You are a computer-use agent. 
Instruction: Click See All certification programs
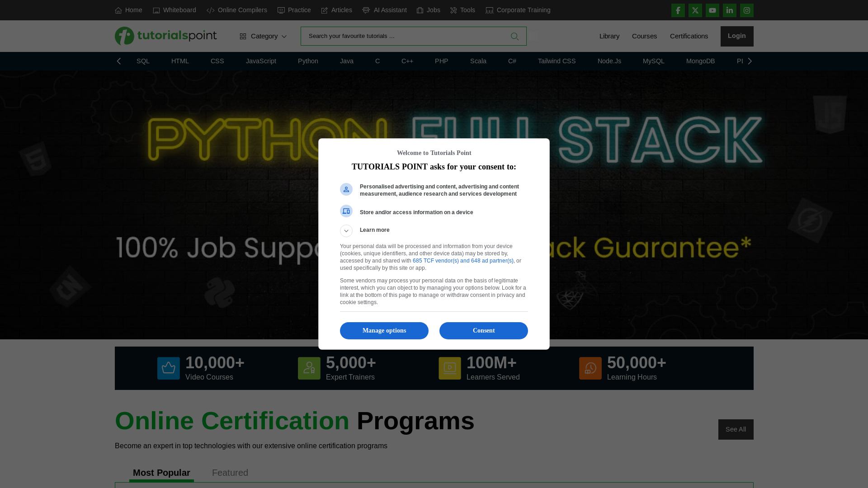[736, 429]
